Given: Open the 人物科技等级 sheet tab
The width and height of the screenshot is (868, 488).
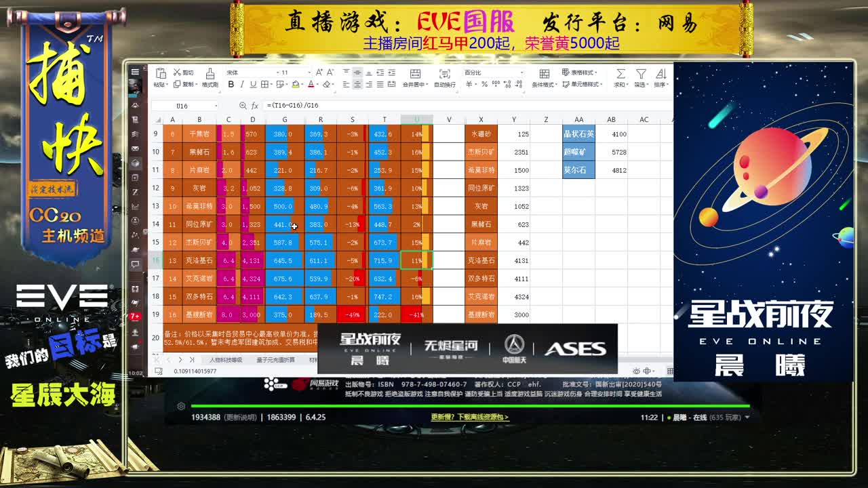Looking at the screenshot, I should point(226,360).
